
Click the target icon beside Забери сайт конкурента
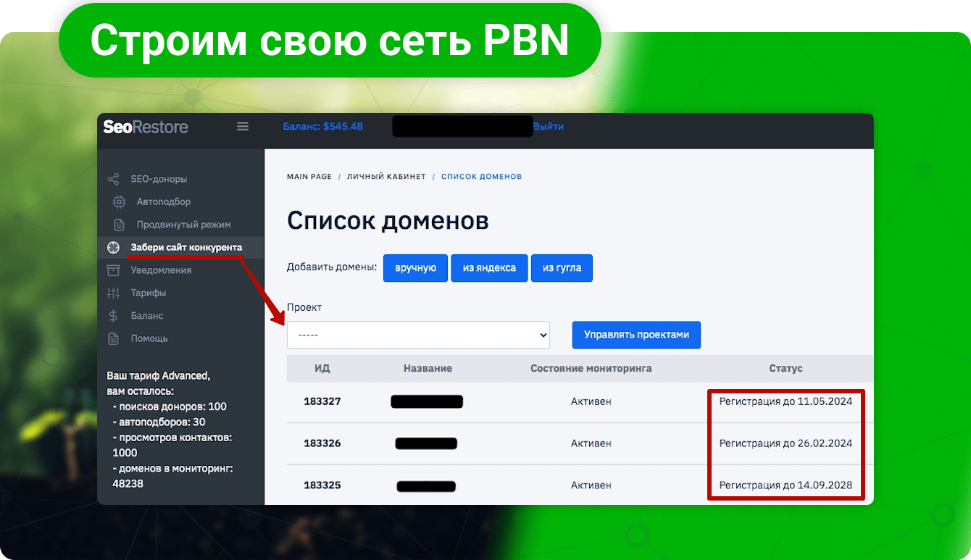click(113, 247)
